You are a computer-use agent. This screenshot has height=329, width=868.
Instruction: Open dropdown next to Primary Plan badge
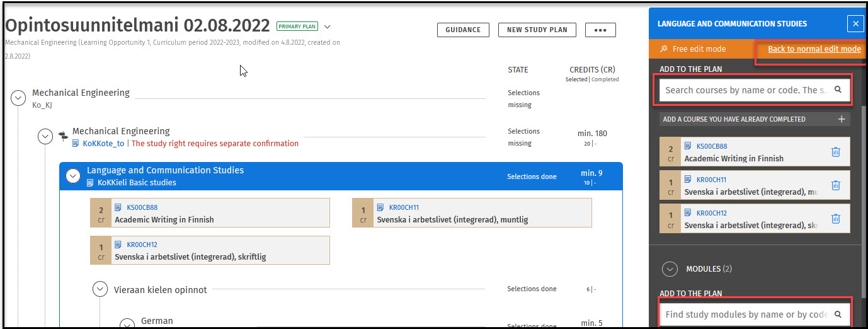pos(328,26)
